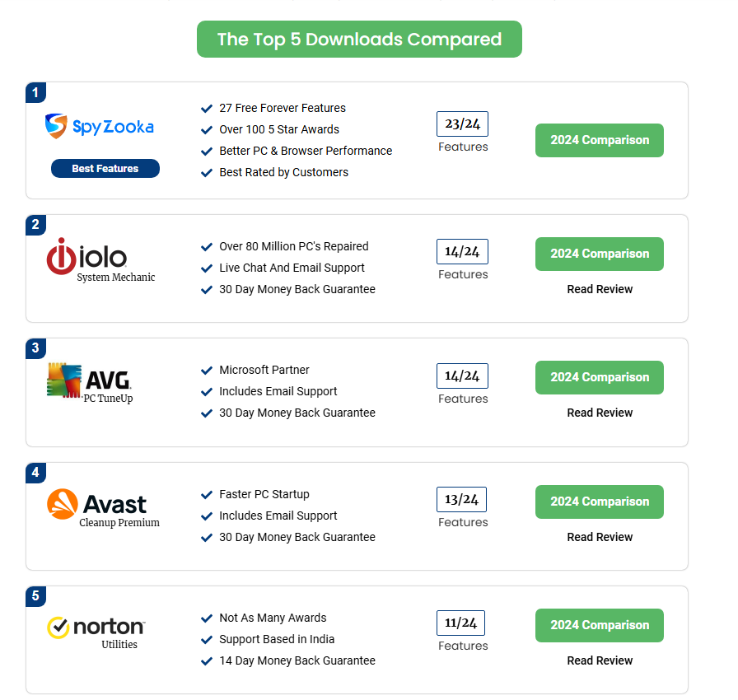Screen dimensions: 738x700
Task: Click the number 3 rank badge
Action: point(35,348)
